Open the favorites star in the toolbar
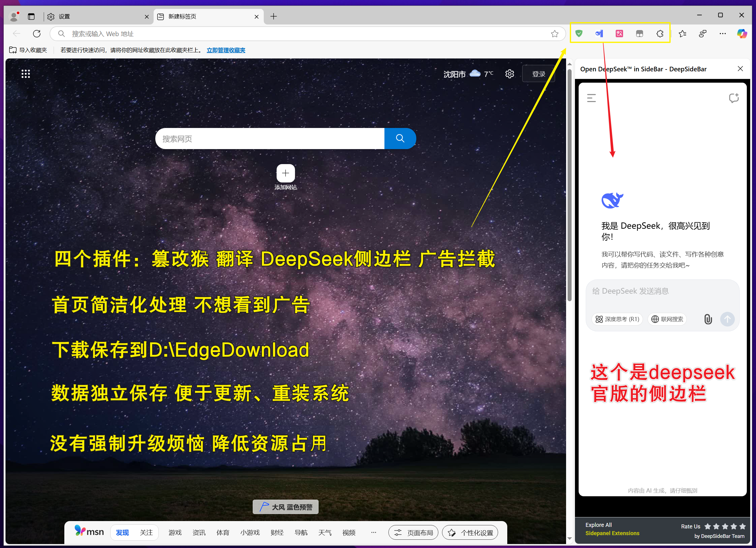 coord(682,33)
